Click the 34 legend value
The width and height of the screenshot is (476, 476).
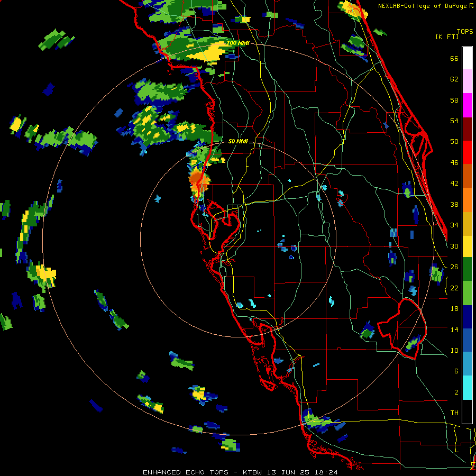click(x=454, y=225)
